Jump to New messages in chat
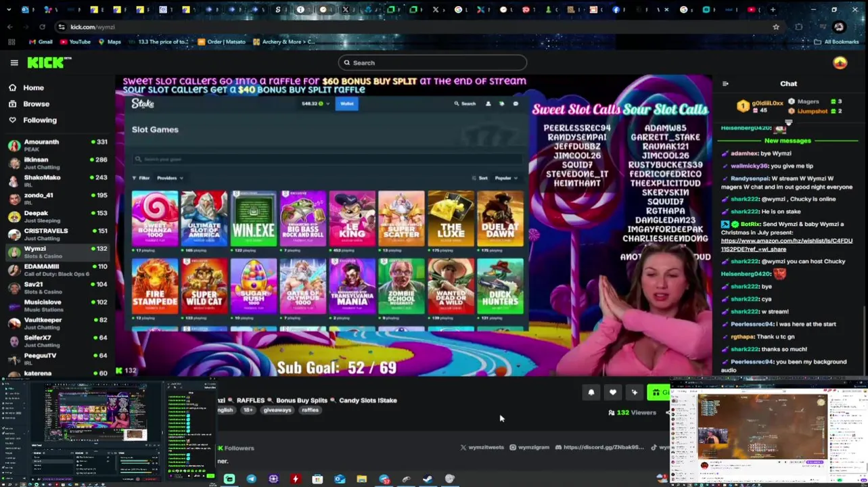Screen dimensions: 868x487 [787, 141]
